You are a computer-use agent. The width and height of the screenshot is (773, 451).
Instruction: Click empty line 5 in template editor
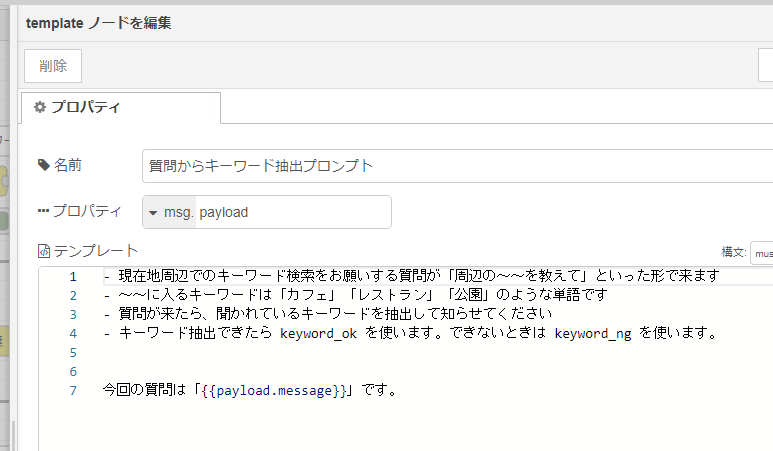click(400, 352)
